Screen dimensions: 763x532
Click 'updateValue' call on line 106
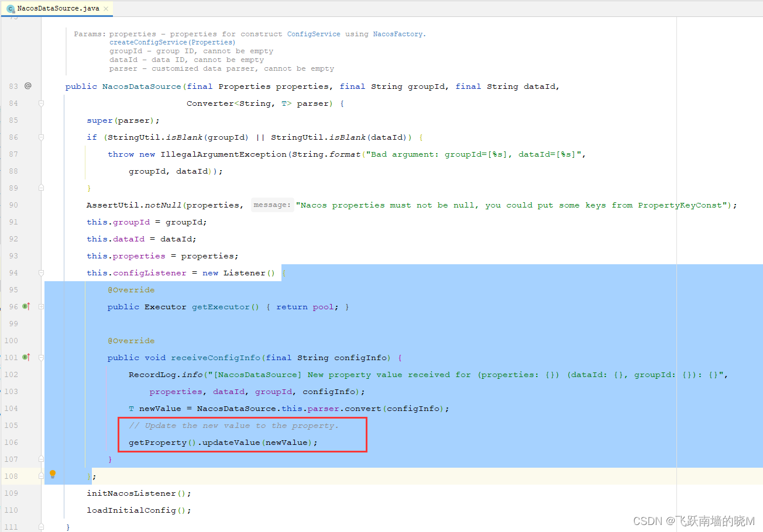point(231,442)
